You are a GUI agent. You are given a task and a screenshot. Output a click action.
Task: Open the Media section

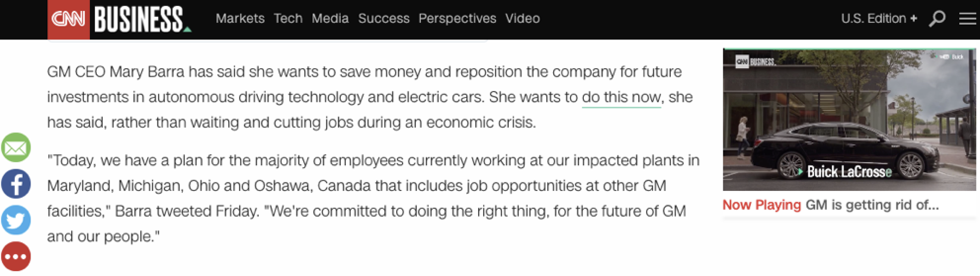(x=330, y=19)
